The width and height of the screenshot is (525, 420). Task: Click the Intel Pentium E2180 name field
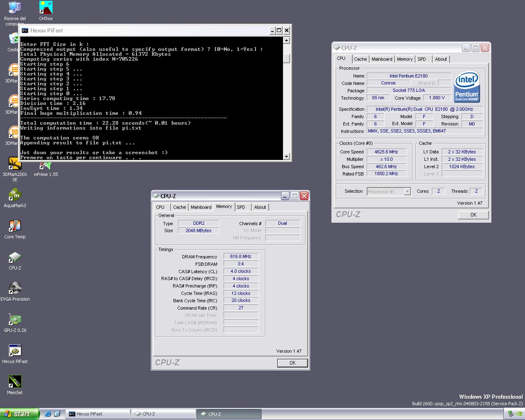[x=409, y=76]
